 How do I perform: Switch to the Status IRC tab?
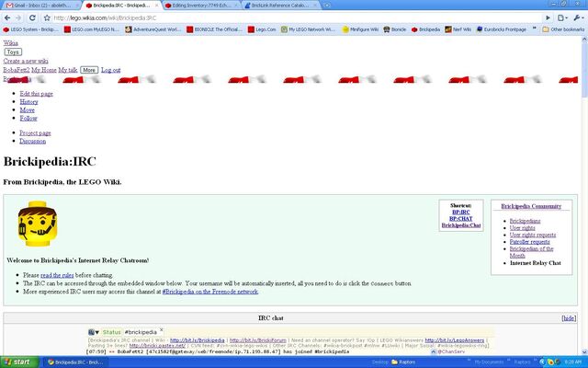[x=112, y=332]
